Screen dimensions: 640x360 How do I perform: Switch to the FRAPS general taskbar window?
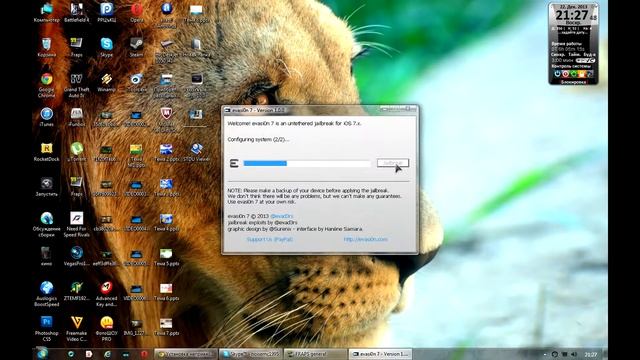(x=315, y=354)
